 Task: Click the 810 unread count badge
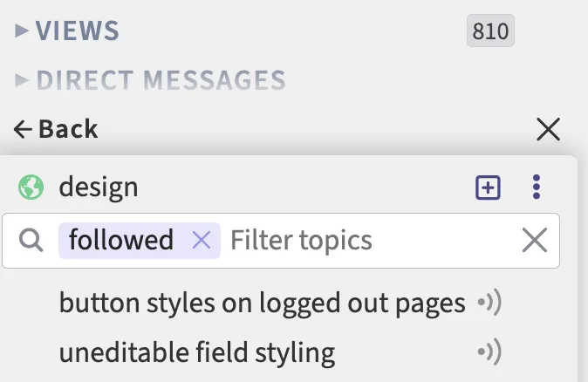tap(490, 31)
